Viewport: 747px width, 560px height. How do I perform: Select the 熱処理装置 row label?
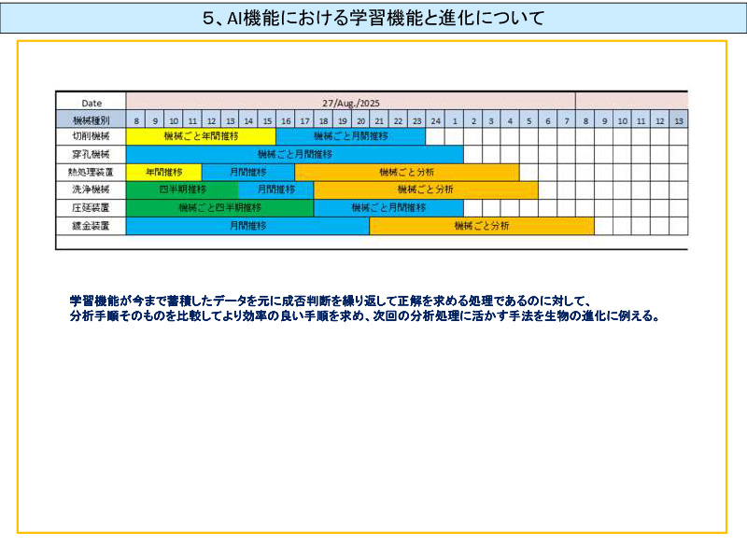91,172
